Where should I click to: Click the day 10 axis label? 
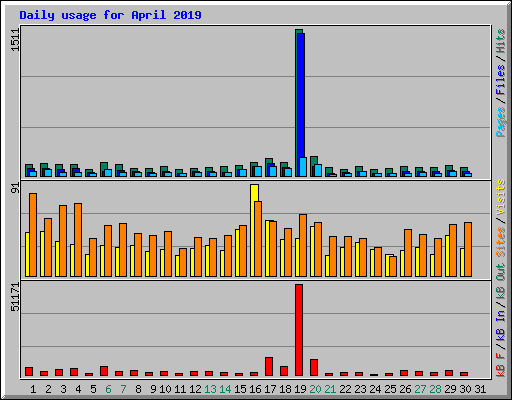pyautogui.click(x=165, y=389)
